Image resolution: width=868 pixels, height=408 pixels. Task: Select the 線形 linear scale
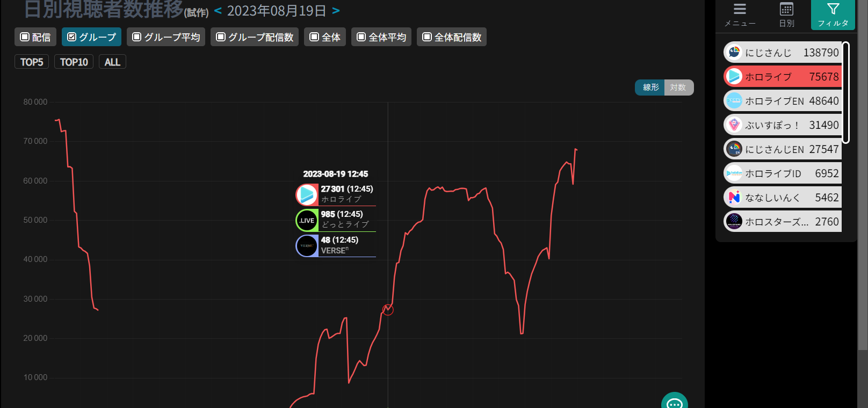[x=650, y=88]
